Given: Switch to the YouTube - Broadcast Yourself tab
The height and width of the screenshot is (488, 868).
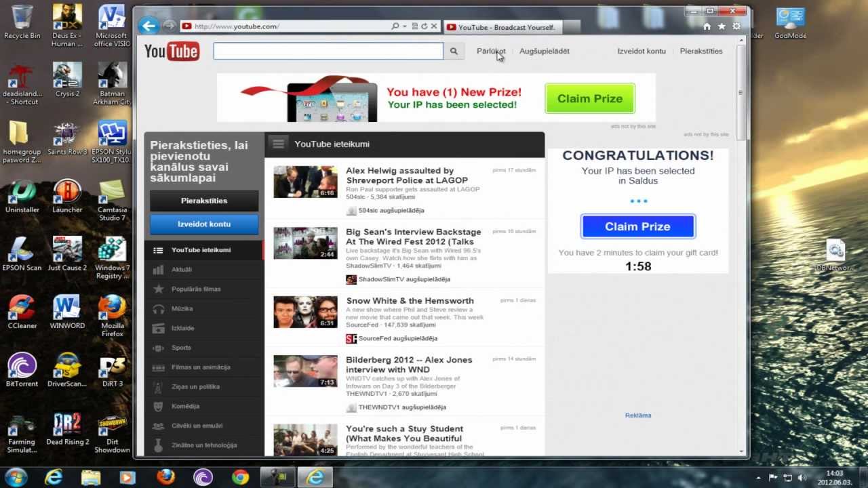Looking at the screenshot, I should click(x=502, y=27).
